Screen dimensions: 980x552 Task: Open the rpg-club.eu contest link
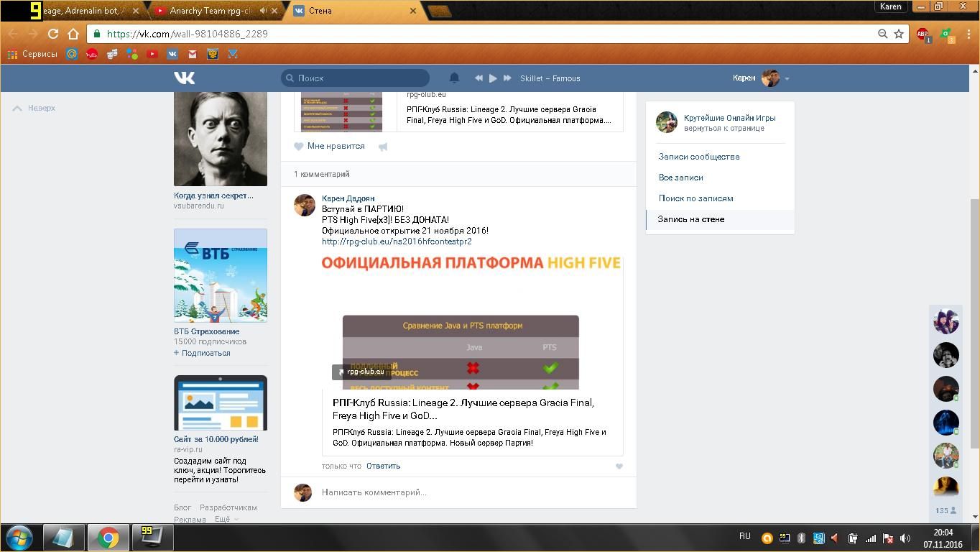click(x=397, y=241)
